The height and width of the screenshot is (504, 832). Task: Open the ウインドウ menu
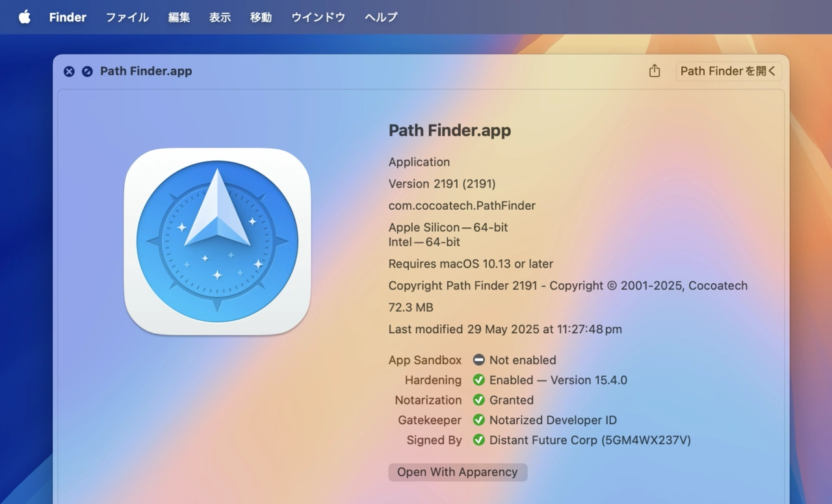pos(318,17)
